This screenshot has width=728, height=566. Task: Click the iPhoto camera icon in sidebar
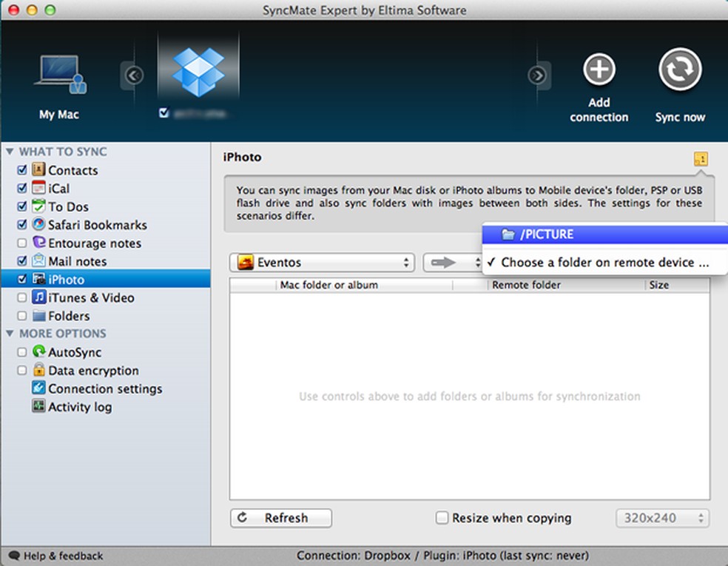pos(38,279)
